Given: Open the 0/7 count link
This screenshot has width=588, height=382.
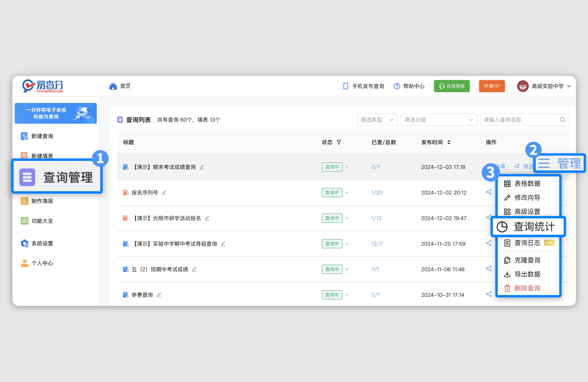Looking at the screenshot, I should pos(375,167).
